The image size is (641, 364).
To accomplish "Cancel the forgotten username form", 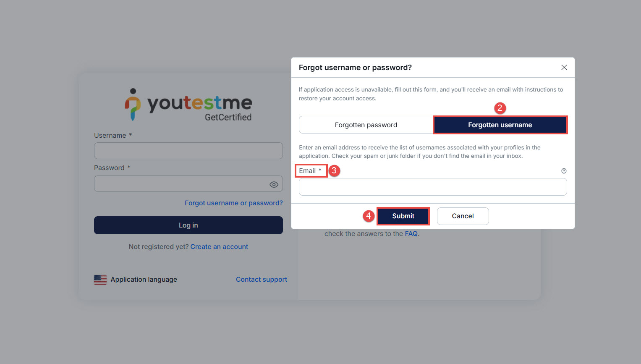I will click(x=463, y=216).
